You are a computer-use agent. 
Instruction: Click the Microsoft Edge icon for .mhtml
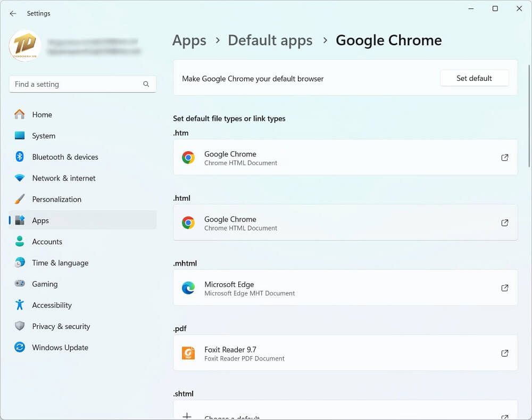188,288
